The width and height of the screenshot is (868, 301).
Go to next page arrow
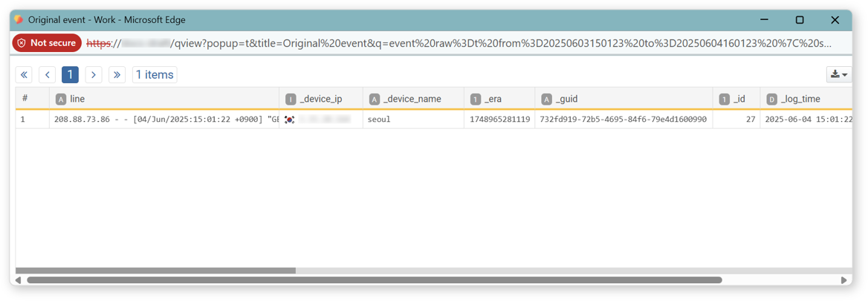(x=93, y=74)
